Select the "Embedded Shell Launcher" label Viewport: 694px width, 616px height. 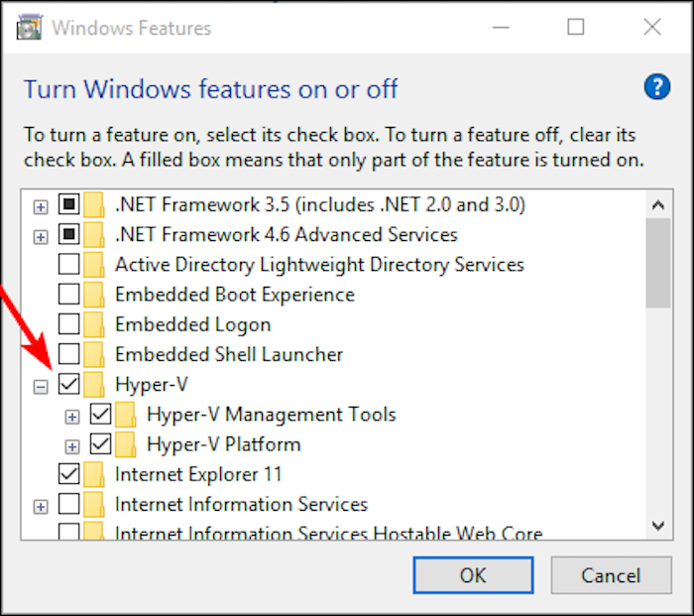click(229, 355)
